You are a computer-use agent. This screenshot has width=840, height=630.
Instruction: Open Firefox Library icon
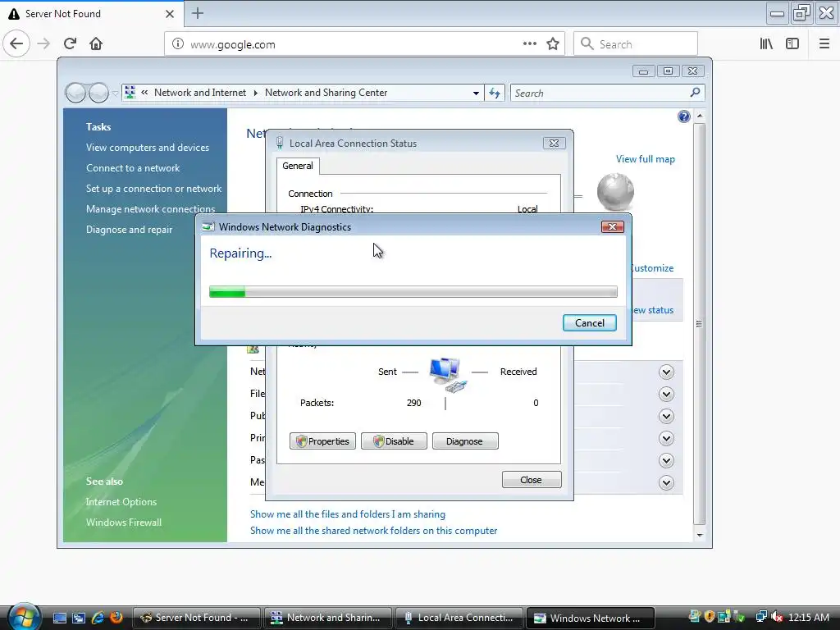[767, 44]
